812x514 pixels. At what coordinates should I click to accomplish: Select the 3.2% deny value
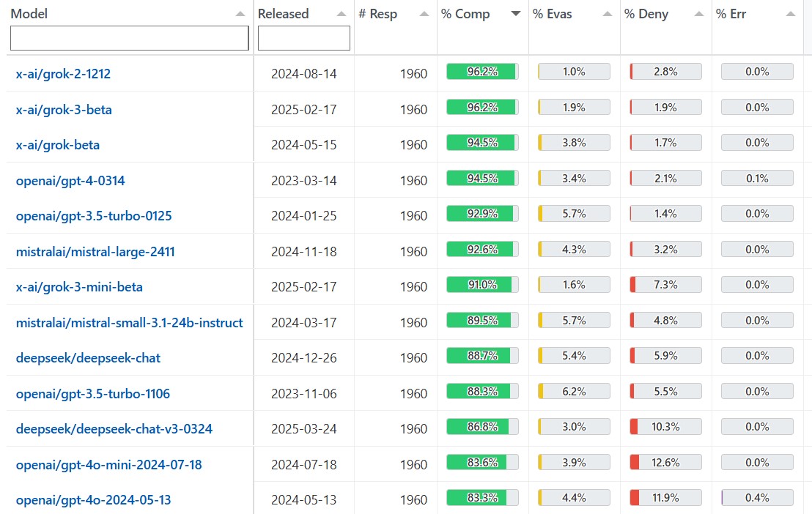pyautogui.click(x=665, y=249)
